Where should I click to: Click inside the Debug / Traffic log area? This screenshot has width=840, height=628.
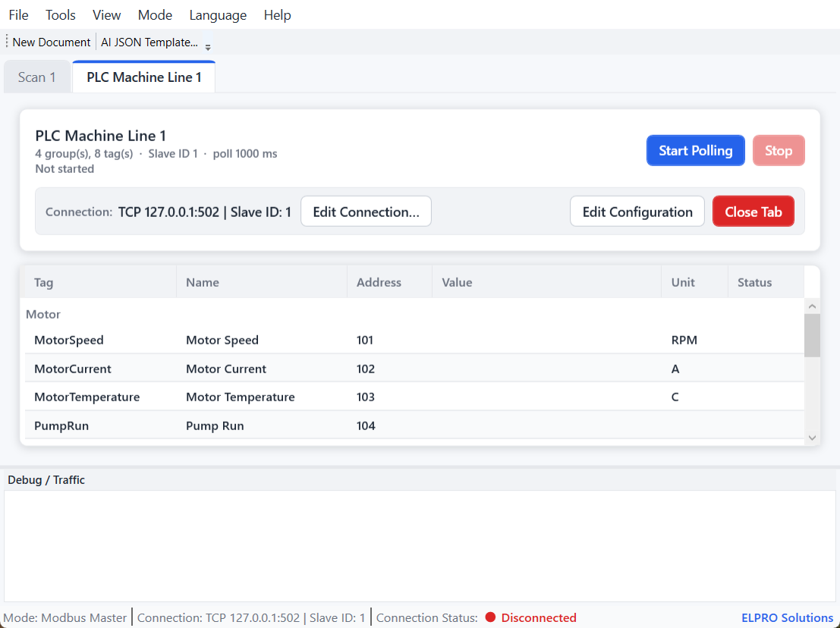pyautogui.click(x=420, y=546)
